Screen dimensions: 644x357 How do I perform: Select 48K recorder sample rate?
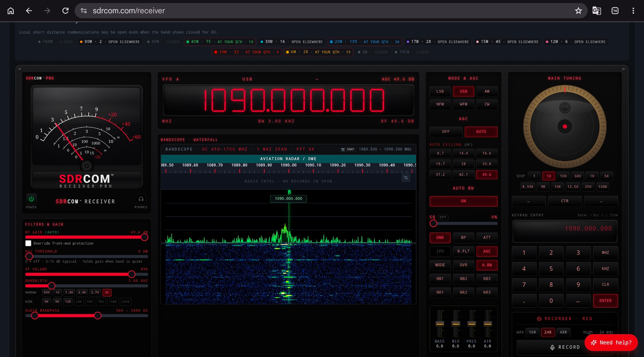pyautogui.click(x=563, y=333)
